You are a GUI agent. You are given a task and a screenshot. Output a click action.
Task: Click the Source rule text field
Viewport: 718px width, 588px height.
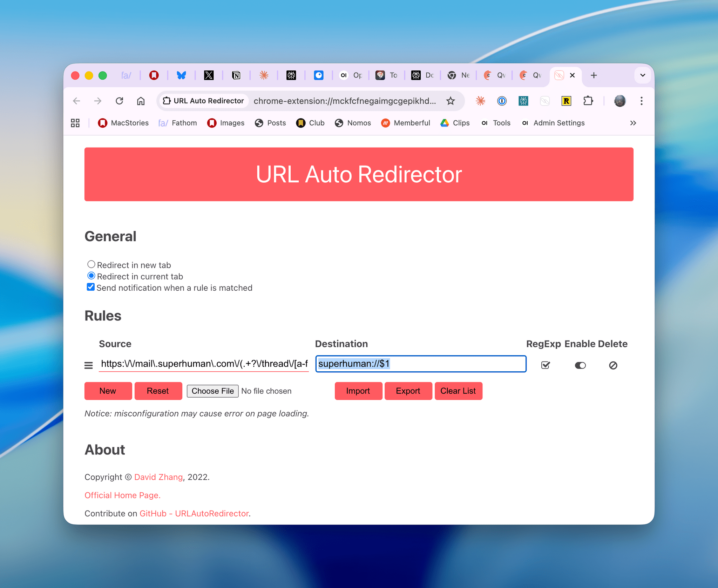pos(204,364)
